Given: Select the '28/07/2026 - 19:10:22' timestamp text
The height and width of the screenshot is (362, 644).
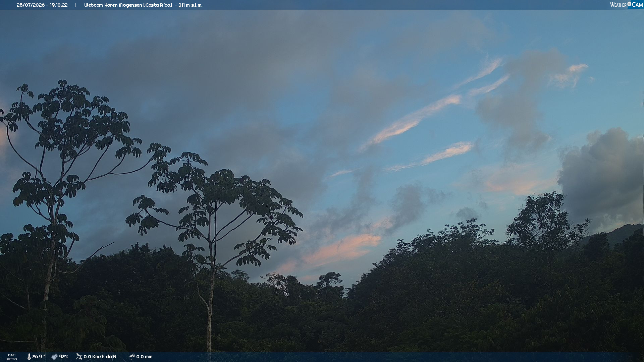Looking at the screenshot, I should [x=42, y=5].
